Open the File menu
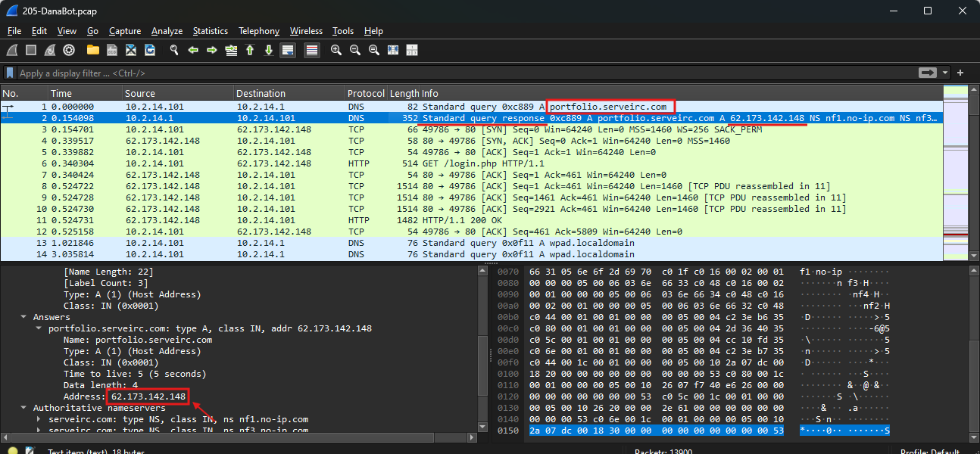Image resolution: width=980 pixels, height=454 pixels. [14, 31]
